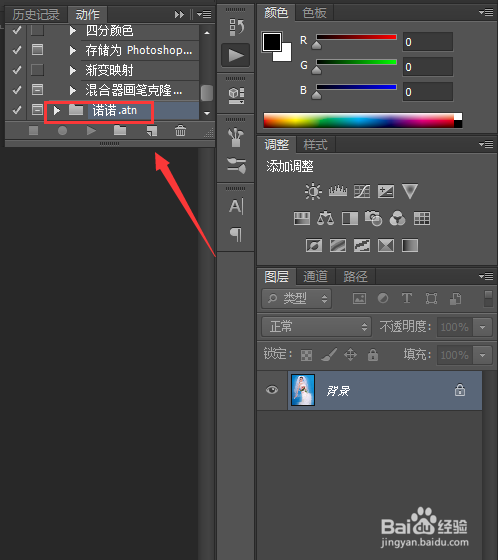Add an Invert adjustment
This screenshot has height=560, width=498.
click(x=314, y=245)
